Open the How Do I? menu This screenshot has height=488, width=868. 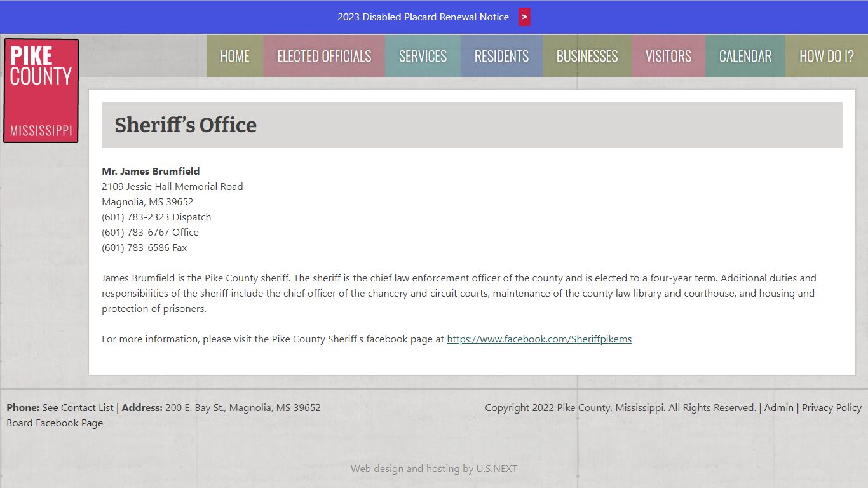(x=826, y=57)
